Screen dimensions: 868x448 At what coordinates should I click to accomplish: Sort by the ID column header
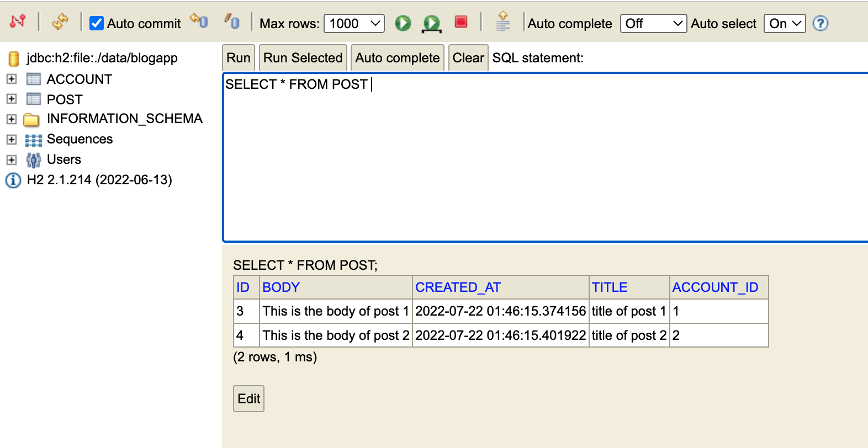[243, 287]
